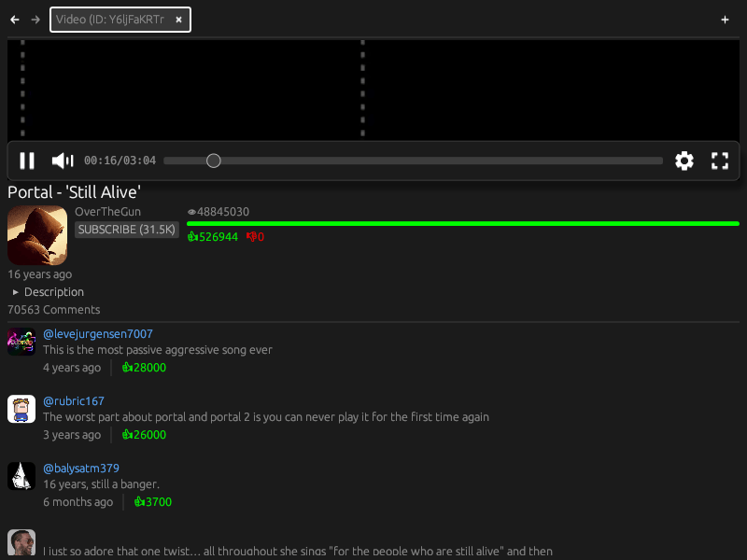This screenshot has width=747, height=560.
Task: Close the Video tab
Action: (x=178, y=20)
